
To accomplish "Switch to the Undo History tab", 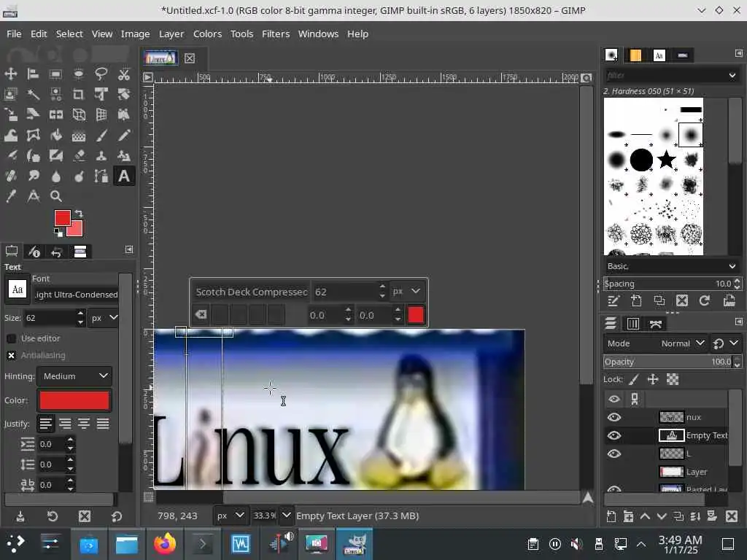I will pyautogui.click(x=57, y=252).
